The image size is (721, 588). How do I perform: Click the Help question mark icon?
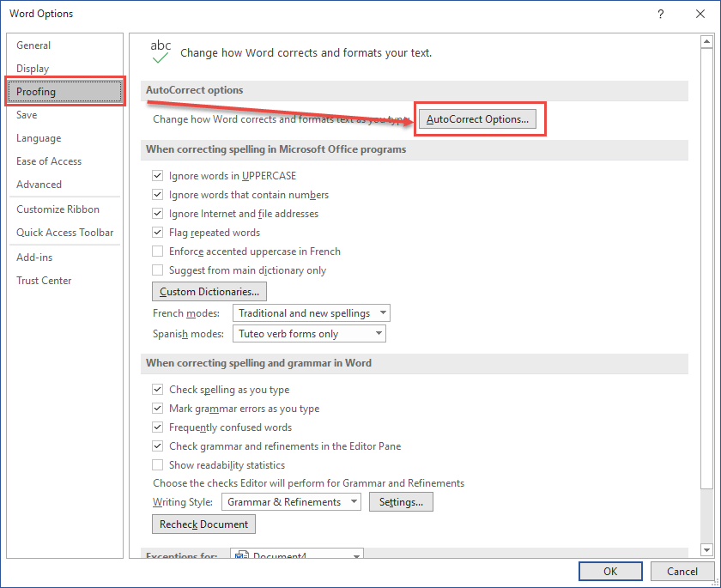[660, 14]
